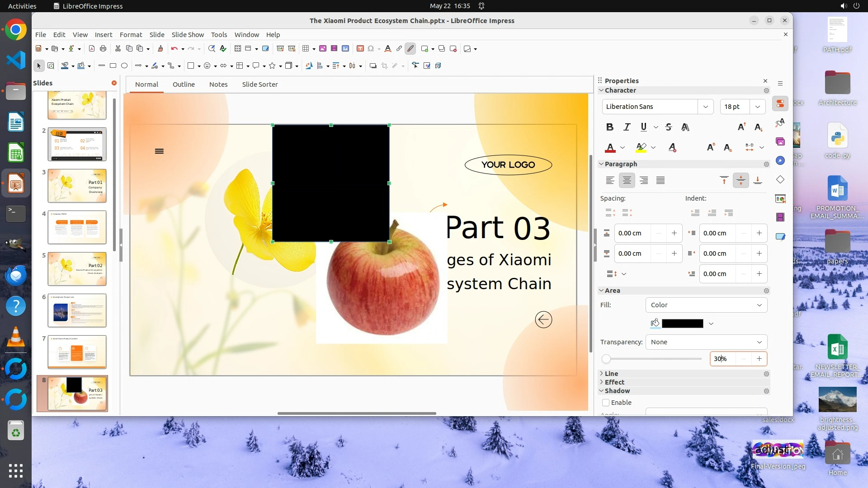
Task: Toggle center paragraph alignment
Action: tap(627, 180)
